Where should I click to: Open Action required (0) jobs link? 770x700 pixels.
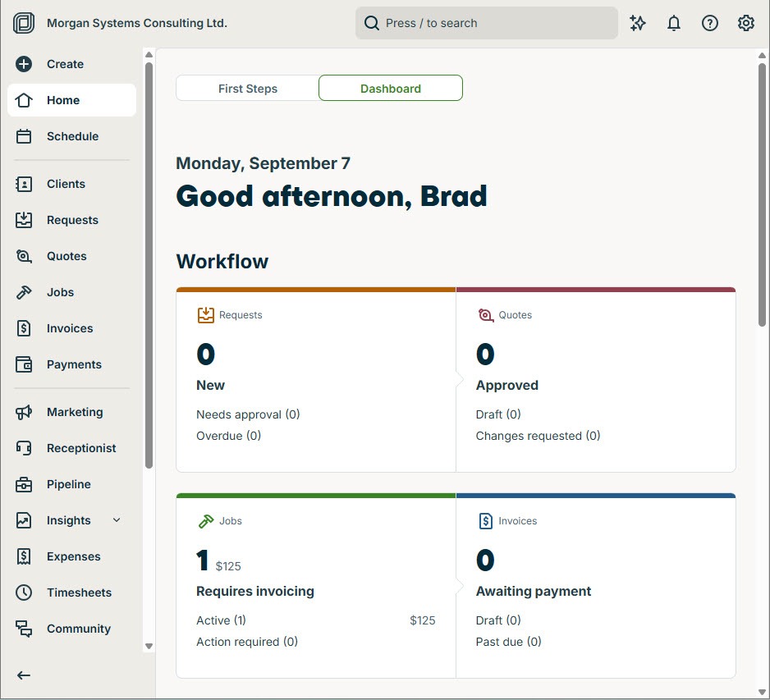pos(247,642)
